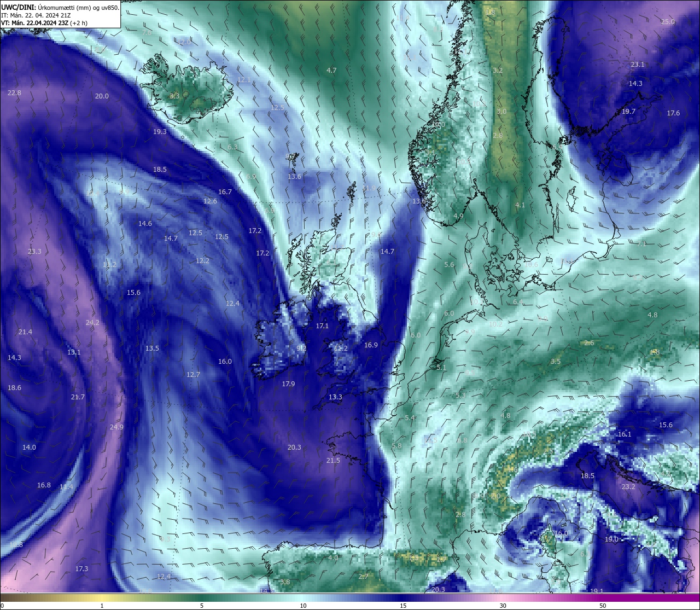This screenshot has height=610, width=700.
Task: Click the map value 13.5
Action: click(x=152, y=348)
